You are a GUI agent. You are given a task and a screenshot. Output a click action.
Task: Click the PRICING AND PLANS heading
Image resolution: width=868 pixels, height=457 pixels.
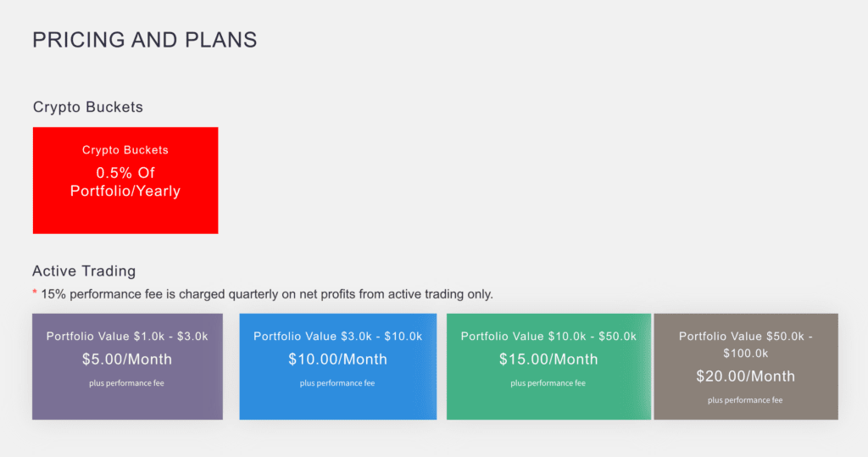click(144, 40)
